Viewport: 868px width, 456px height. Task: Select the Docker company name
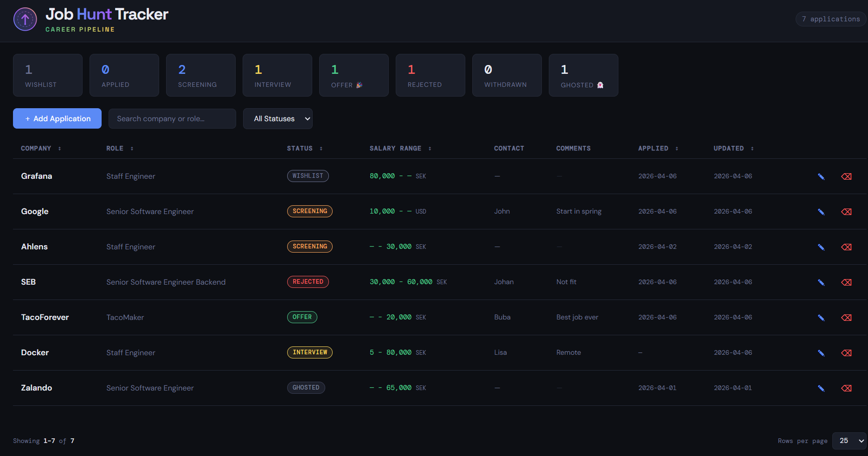tap(35, 352)
